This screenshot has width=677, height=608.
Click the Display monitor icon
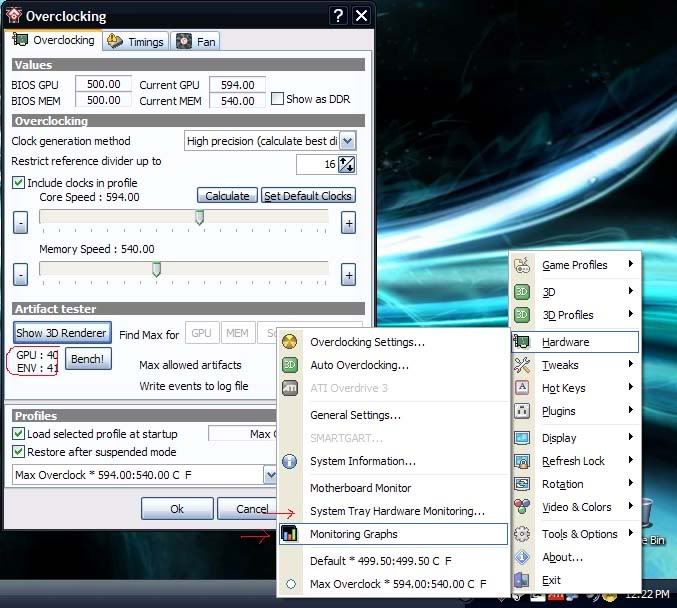coord(522,438)
